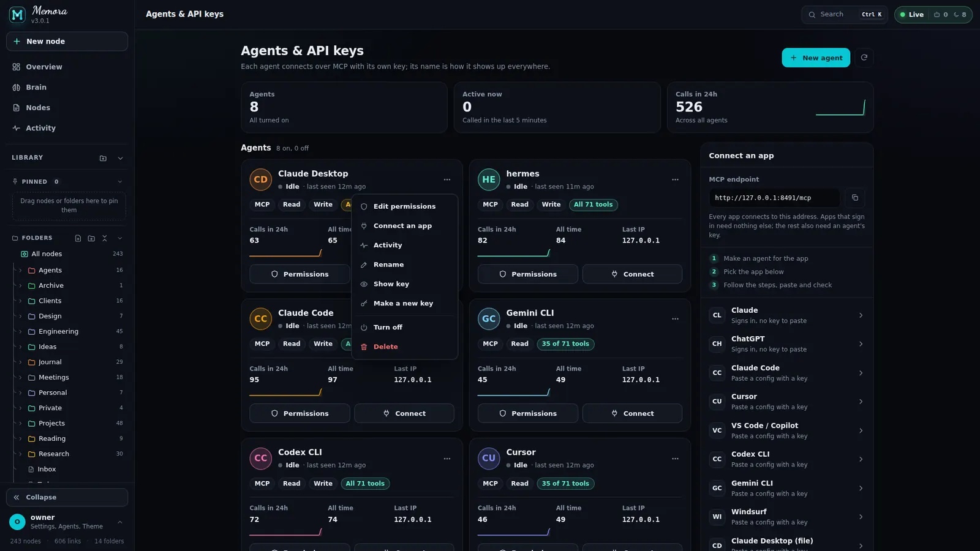Image resolution: width=980 pixels, height=551 pixels.
Task: Open Permissions for the hermes agent
Action: [x=527, y=274]
